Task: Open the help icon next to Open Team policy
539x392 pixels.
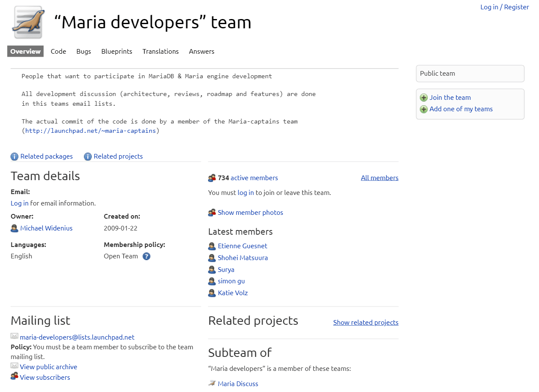Action: click(146, 256)
